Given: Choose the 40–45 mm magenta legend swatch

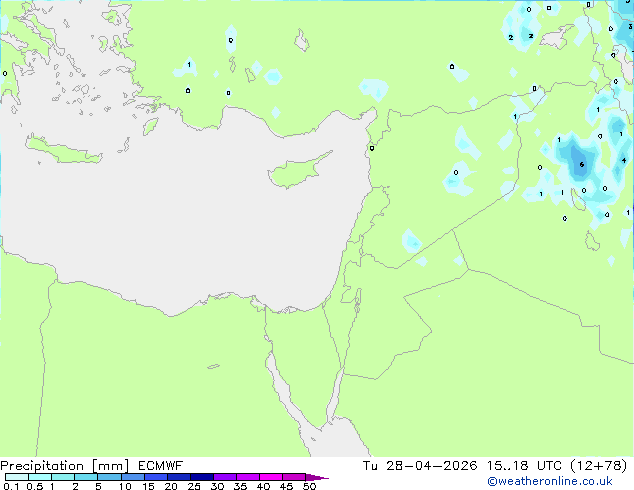Looking at the screenshot, I should pos(271,477).
